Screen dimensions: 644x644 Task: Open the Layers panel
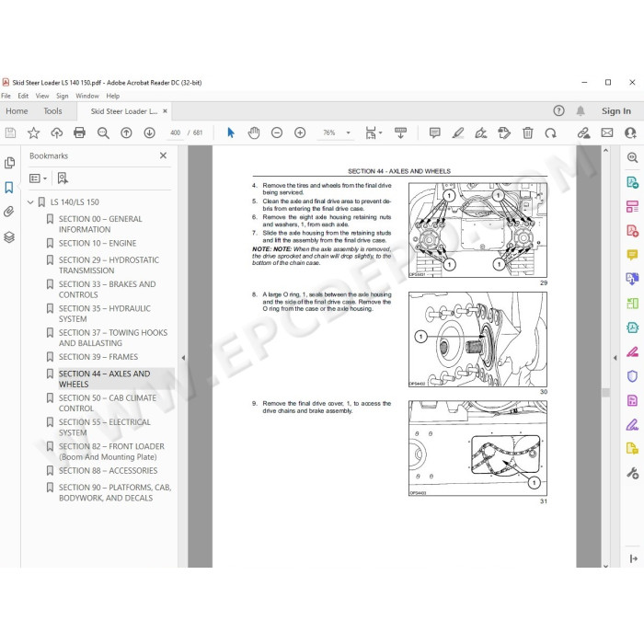[x=9, y=237]
